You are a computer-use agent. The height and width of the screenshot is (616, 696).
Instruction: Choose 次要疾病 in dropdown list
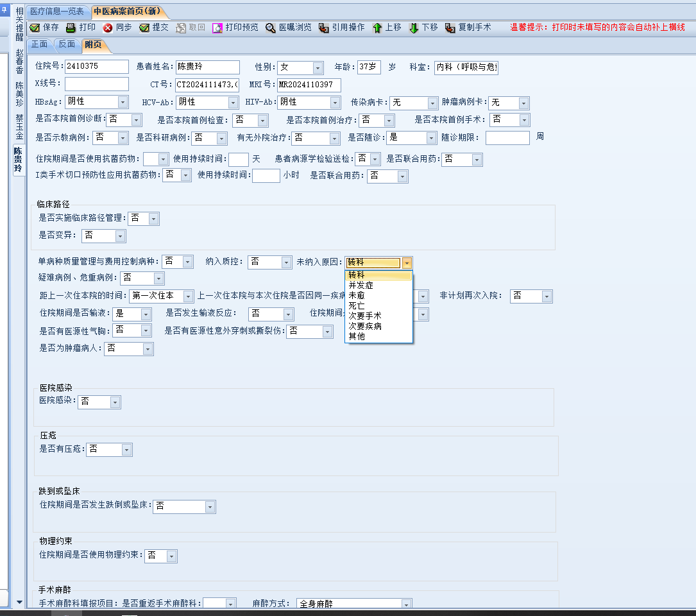coord(378,326)
